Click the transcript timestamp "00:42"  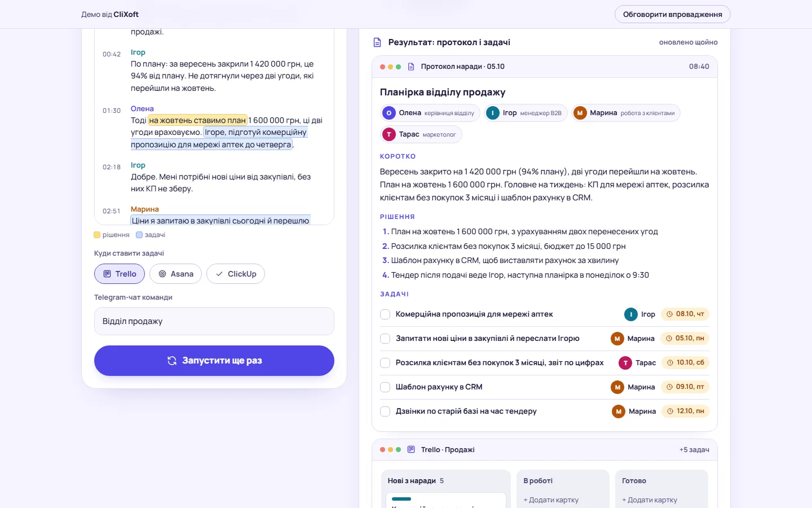112,54
